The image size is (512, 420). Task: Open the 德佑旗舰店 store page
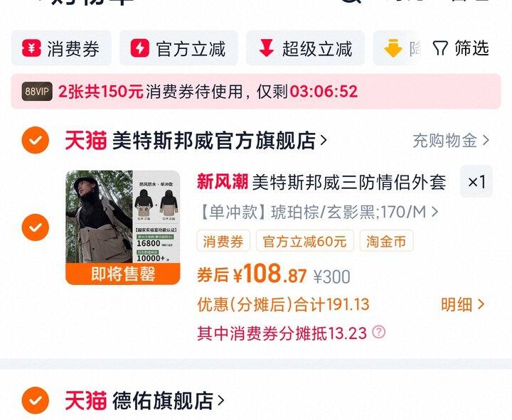pos(168,400)
